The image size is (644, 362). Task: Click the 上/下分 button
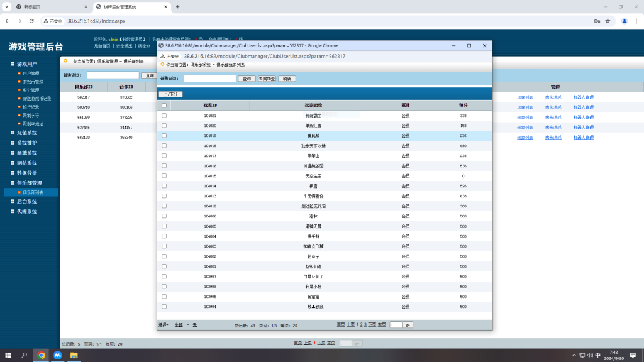click(x=170, y=94)
